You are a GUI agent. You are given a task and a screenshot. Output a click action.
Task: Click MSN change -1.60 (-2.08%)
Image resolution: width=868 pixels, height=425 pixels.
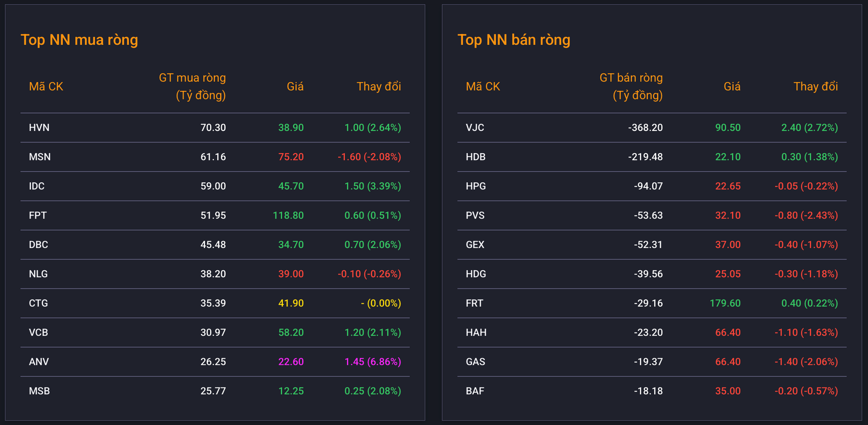coord(369,157)
